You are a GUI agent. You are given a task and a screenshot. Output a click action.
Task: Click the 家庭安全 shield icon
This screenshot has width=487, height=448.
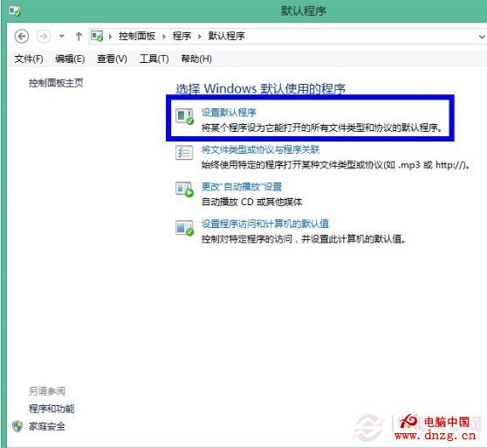point(17,426)
